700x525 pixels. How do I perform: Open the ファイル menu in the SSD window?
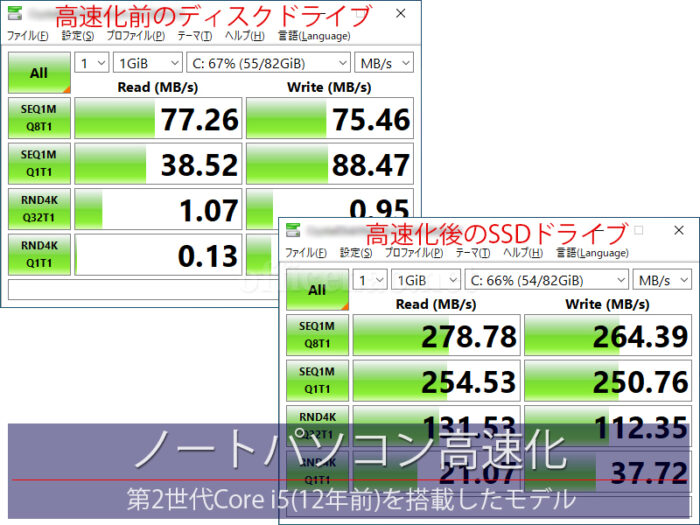(306, 253)
